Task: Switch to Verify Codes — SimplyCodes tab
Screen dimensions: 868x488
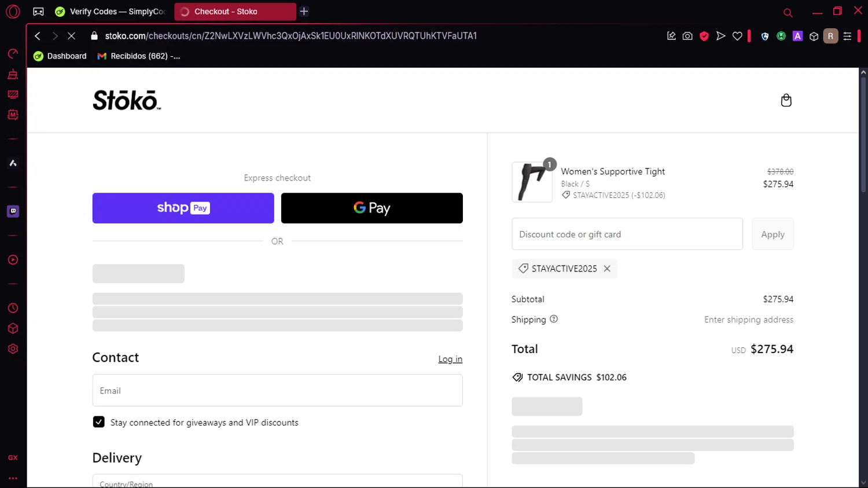Action: coord(111,12)
